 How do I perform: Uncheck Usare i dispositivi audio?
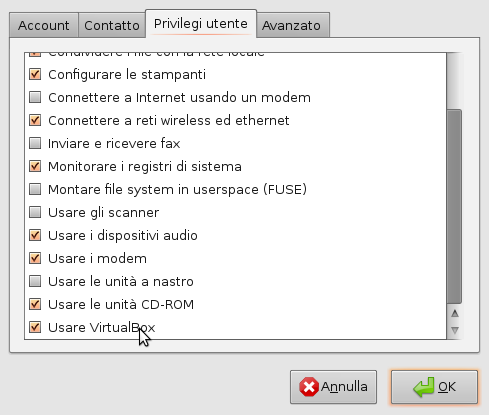tap(35, 235)
